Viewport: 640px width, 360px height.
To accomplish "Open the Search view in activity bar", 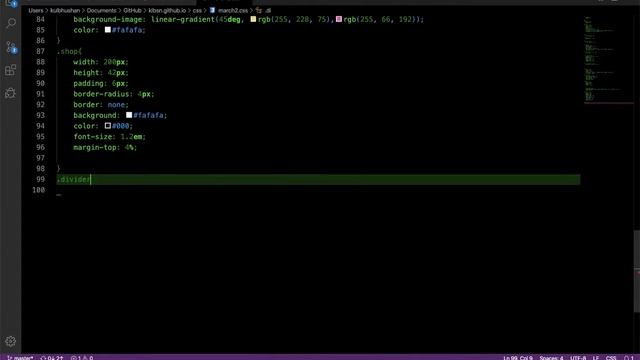I will (x=11, y=23).
